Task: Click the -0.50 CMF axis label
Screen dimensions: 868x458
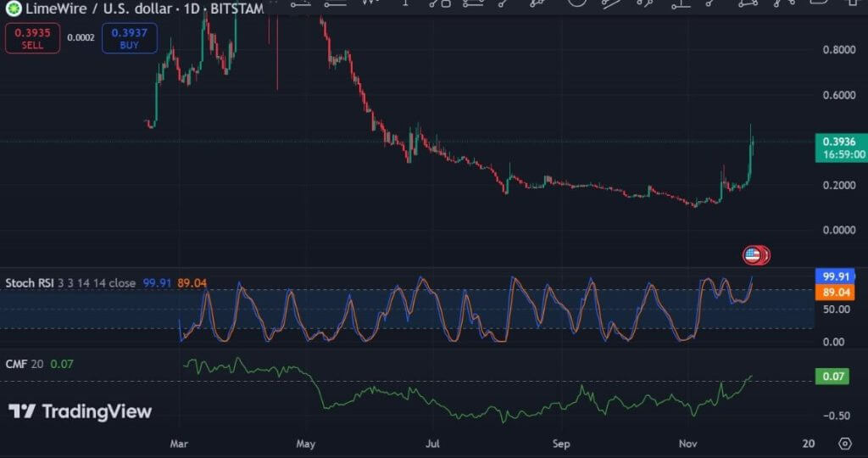Action: click(x=836, y=416)
